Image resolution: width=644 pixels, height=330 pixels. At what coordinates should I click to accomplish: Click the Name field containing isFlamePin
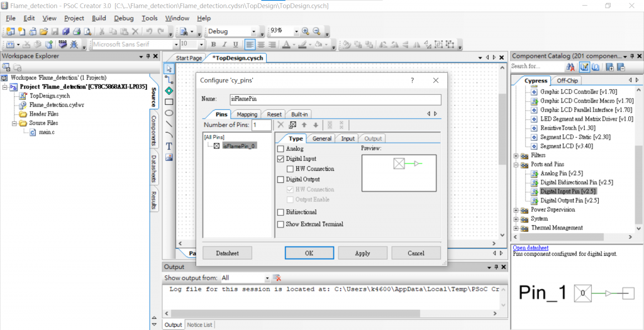(336, 99)
